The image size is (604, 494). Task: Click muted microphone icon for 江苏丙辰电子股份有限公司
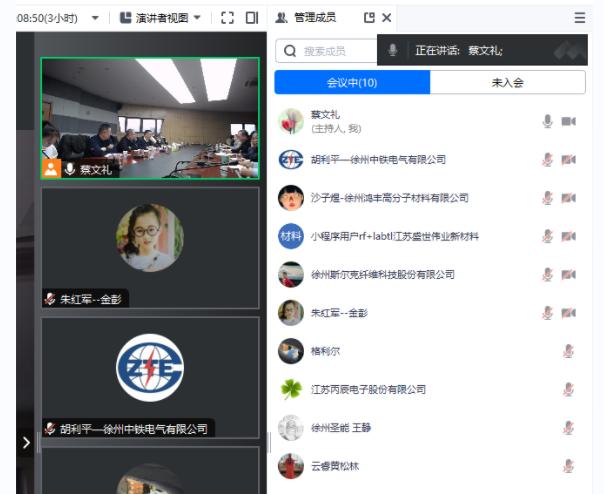[x=568, y=389]
